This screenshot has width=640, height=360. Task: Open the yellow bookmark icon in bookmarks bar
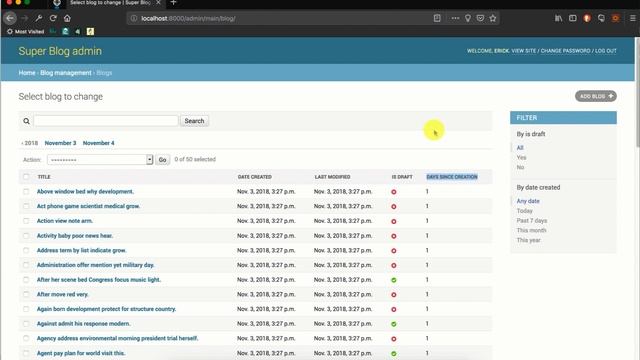click(x=90, y=31)
